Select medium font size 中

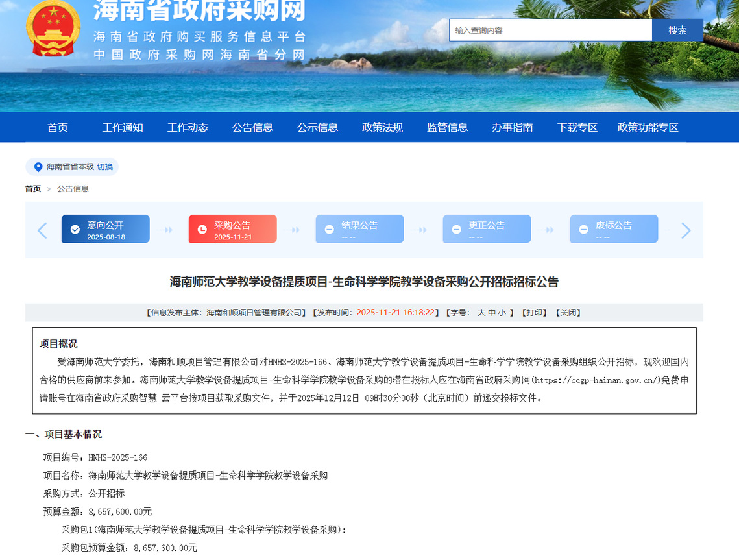[492, 313]
